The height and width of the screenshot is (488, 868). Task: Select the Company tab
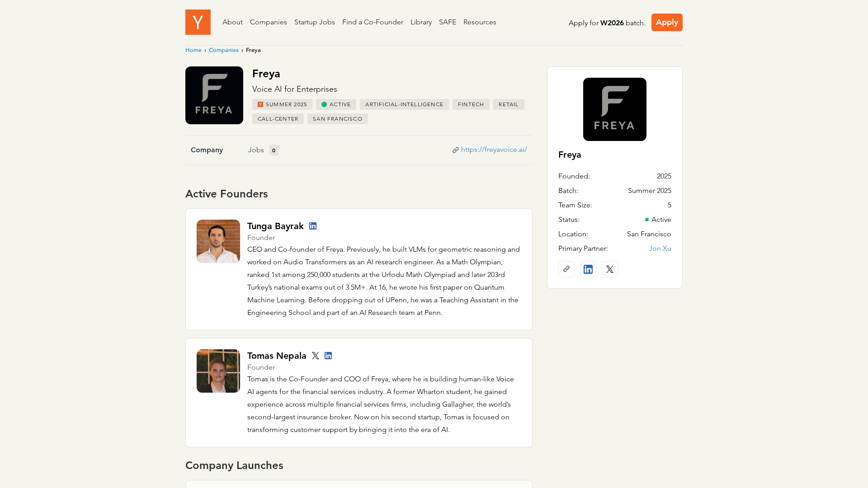[x=207, y=150]
